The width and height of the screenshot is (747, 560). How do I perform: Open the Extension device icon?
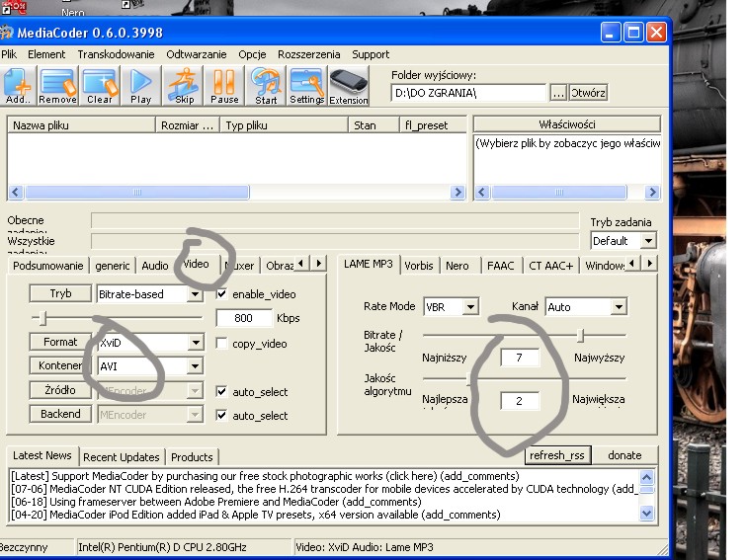point(349,86)
